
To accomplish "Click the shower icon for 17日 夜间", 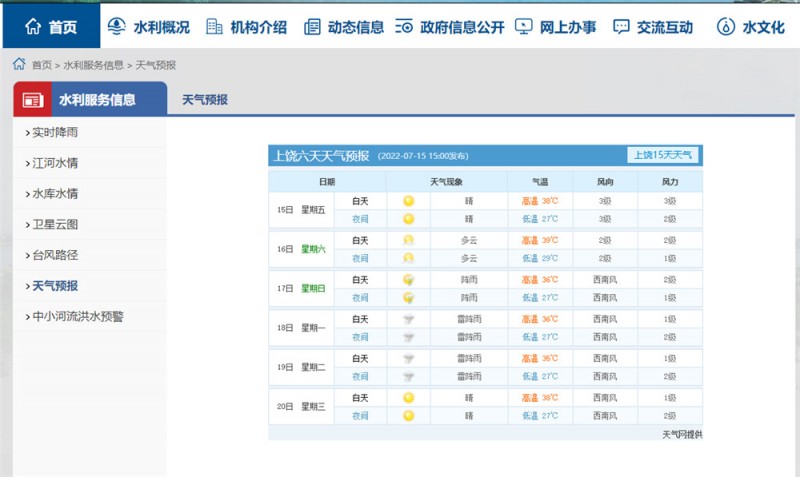I will coord(408,297).
